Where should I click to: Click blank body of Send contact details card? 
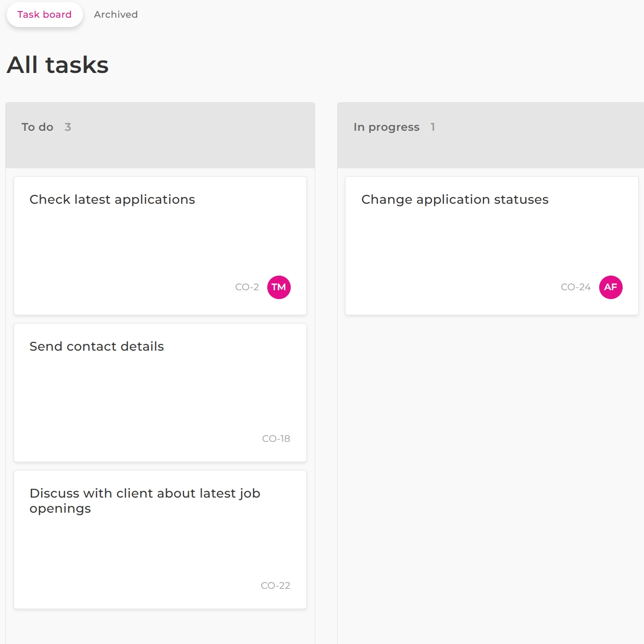[x=156, y=396]
